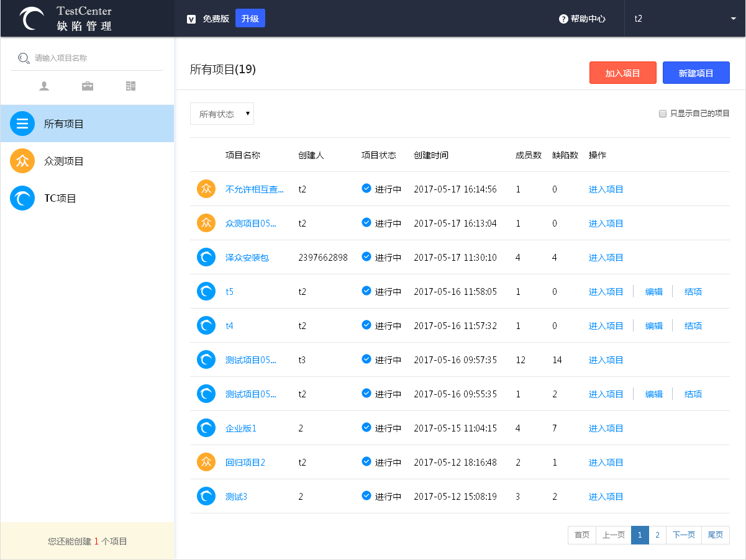Click the person icon under search box

(x=44, y=86)
